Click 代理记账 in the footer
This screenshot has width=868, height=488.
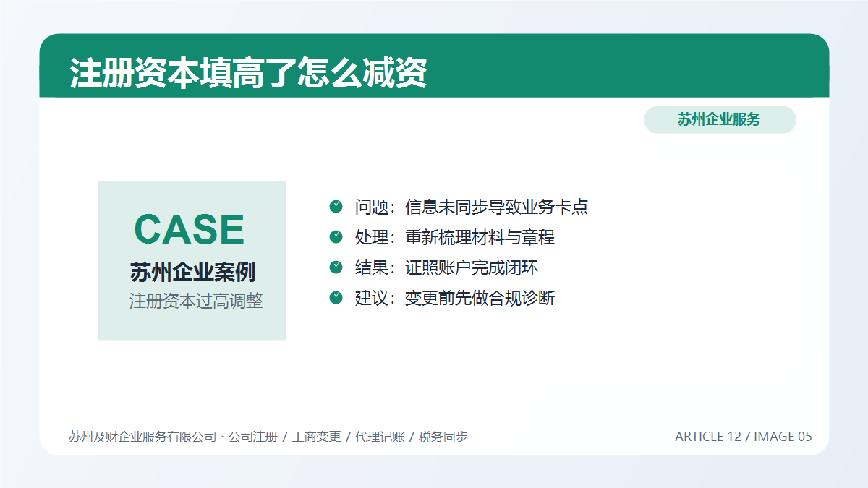(380, 437)
